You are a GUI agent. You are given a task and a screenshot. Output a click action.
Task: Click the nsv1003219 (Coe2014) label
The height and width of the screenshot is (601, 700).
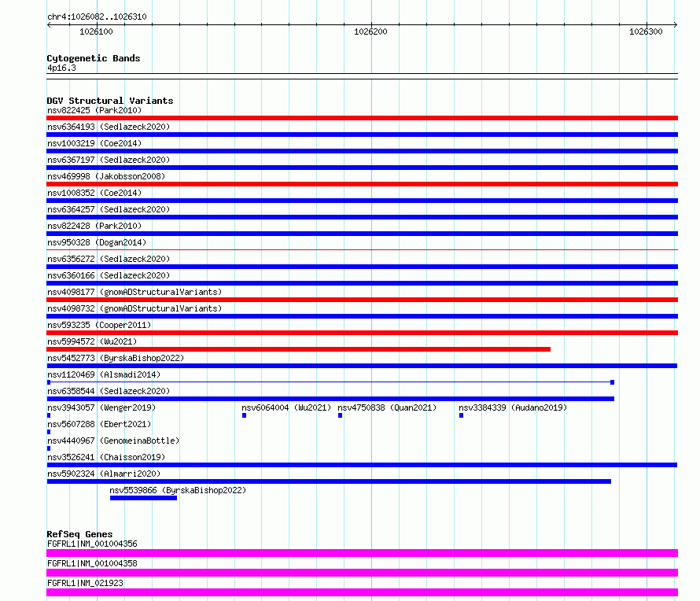pyautogui.click(x=94, y=143)
